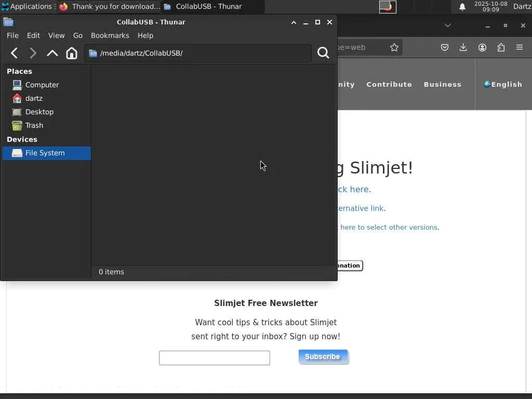Open Firefox account icon
Screen dimensions: 532x399
point(482,47)
